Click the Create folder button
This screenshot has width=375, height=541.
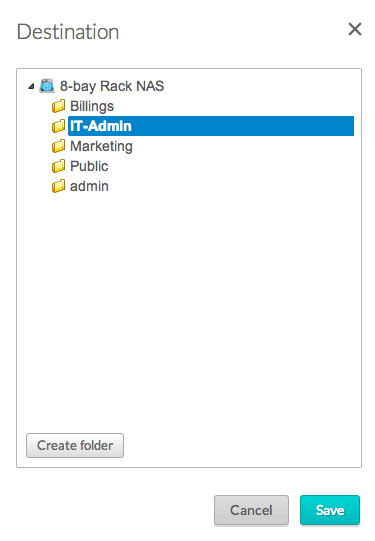click(75, 445)
